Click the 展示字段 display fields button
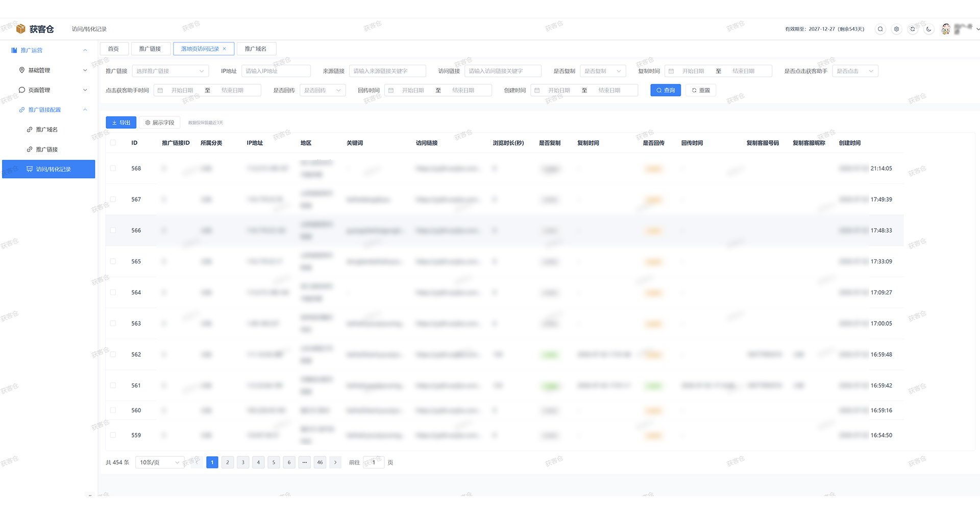980x514 pixels. pos(160,123)
